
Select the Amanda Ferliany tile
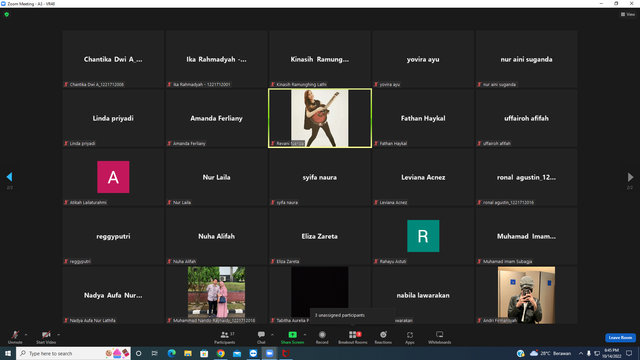(x=216, y=118)
